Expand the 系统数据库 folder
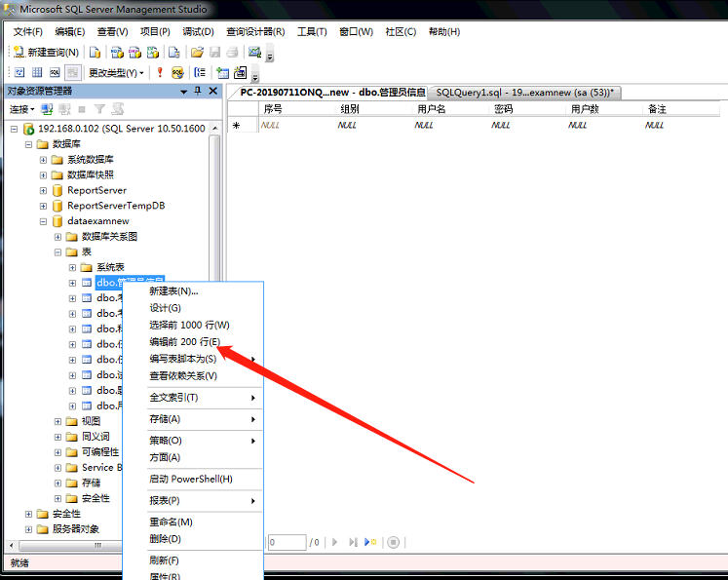Image resolution: width=728 pixels, height=580 pixels. pos(43,159)
